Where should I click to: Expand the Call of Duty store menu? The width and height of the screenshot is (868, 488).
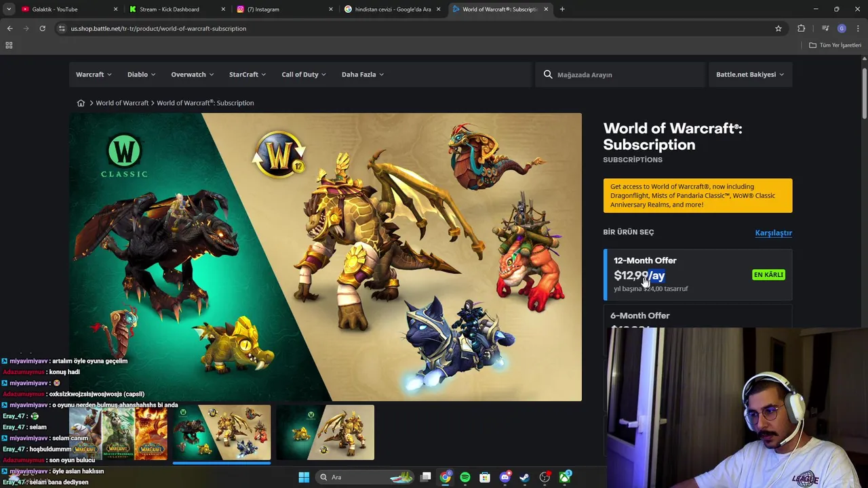pos(304,75)
